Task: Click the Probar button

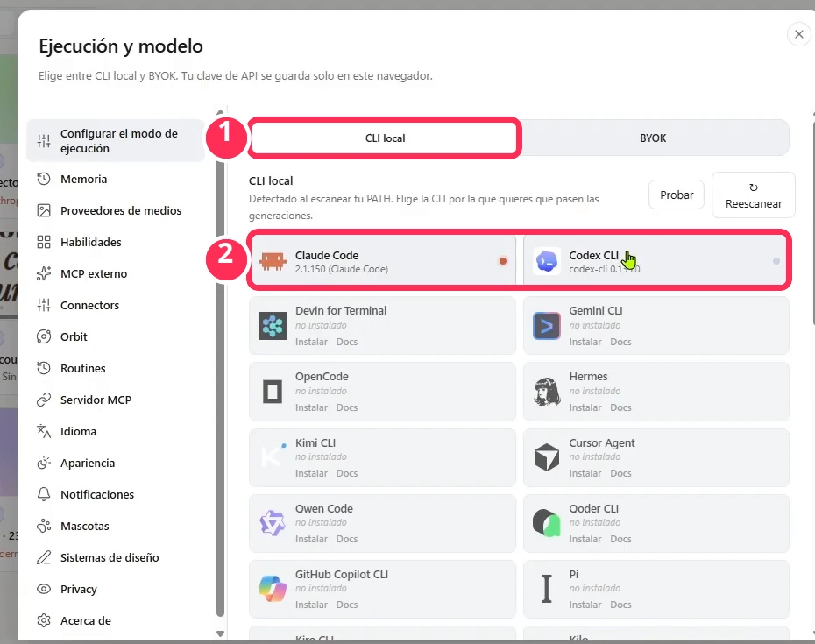Action: [x=677, y=195]
